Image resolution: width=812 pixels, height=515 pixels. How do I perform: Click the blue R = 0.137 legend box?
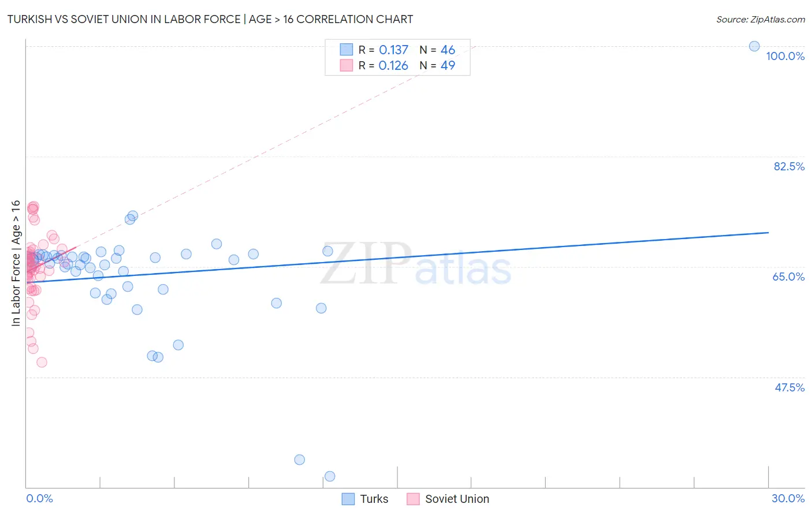346,50
